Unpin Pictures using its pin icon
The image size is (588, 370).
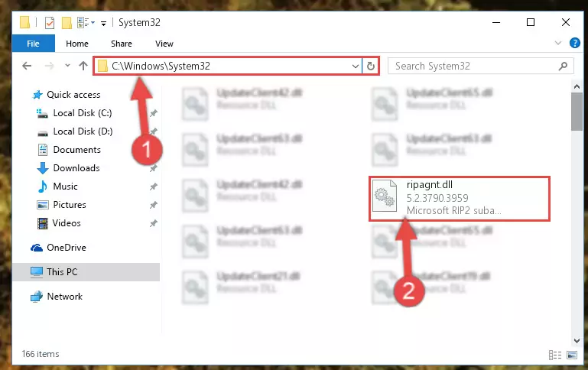coord(154,205)
